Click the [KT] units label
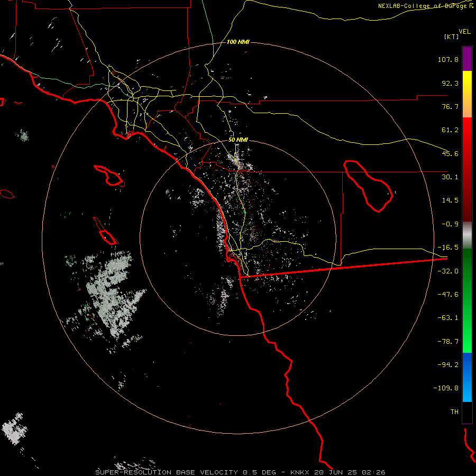Screen dimensions: 476x476 tap(452, 36)
